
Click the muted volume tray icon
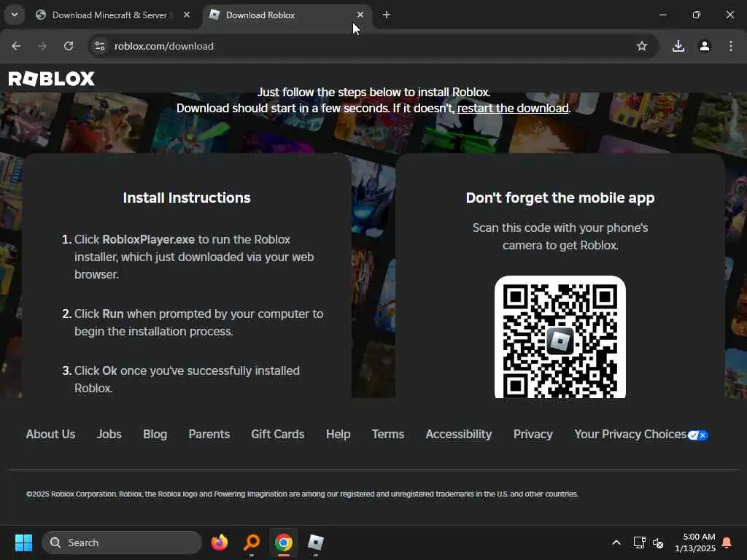tap(659, 542)
